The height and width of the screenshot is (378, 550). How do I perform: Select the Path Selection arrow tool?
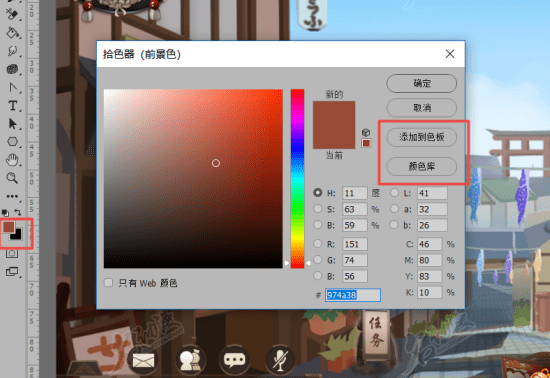(12, 124)
